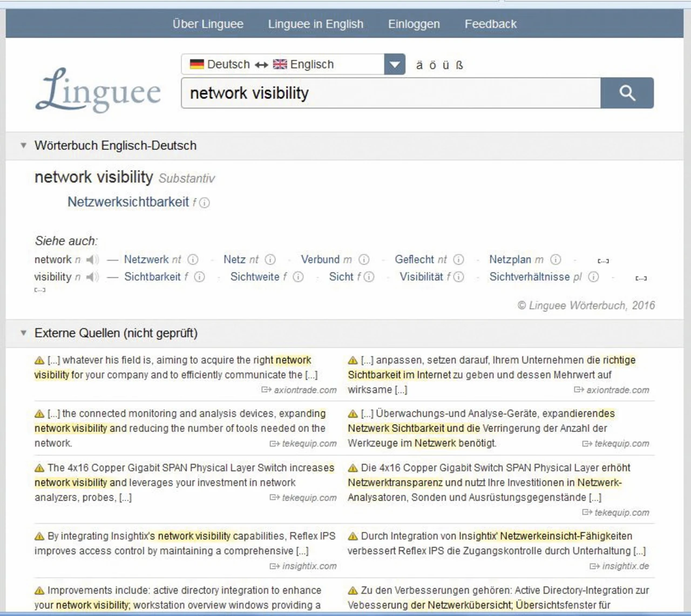Click the magnifying glass search button
This screenshot has width=691, height=616.
pos(627,93)
